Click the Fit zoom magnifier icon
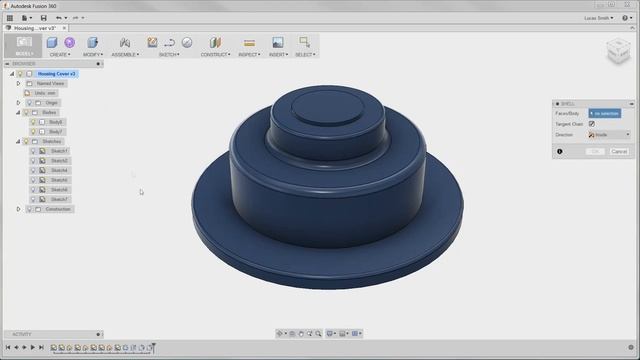640x360 pixels. tap(318, 333)
